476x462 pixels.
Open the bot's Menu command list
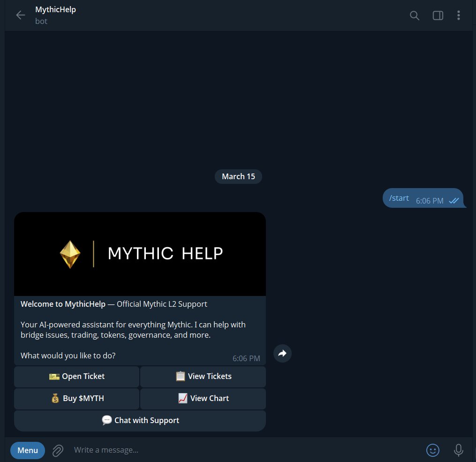tap(27, 450)
